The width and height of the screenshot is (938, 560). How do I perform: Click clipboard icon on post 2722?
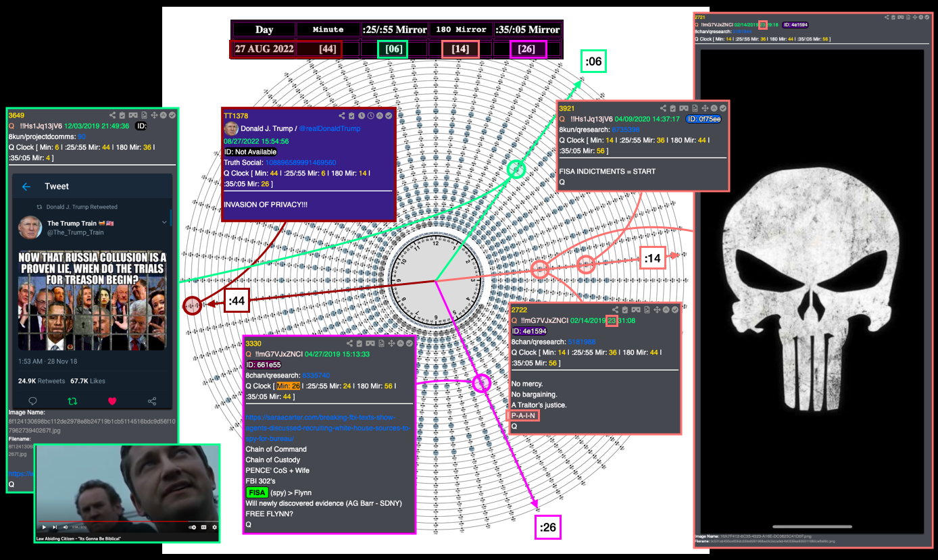click(625, 310)
